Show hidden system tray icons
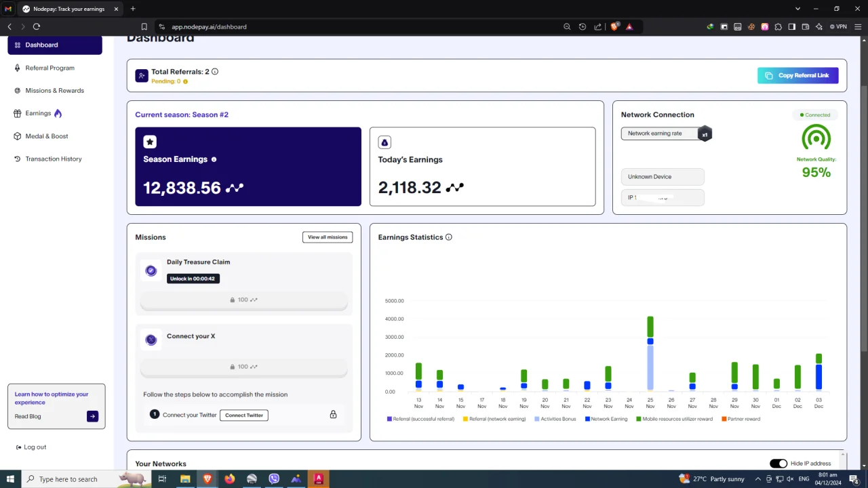 757,479
